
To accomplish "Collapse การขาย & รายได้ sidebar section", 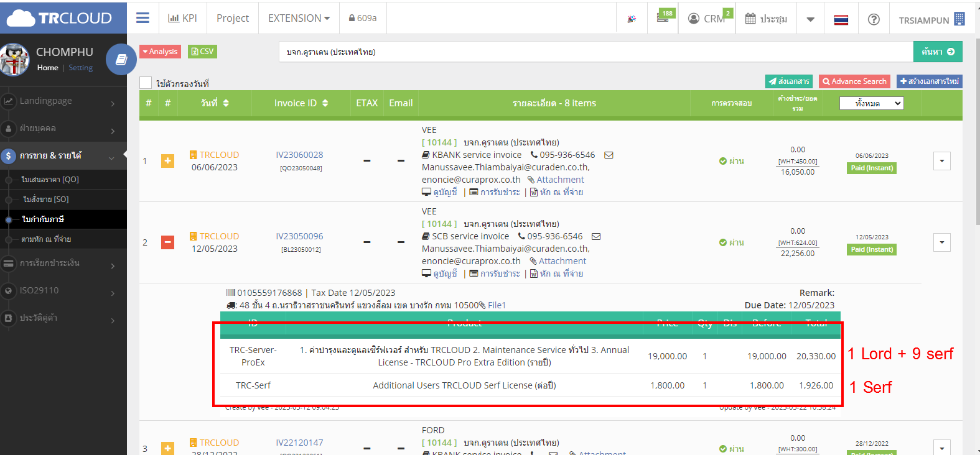I will (63, 155).
